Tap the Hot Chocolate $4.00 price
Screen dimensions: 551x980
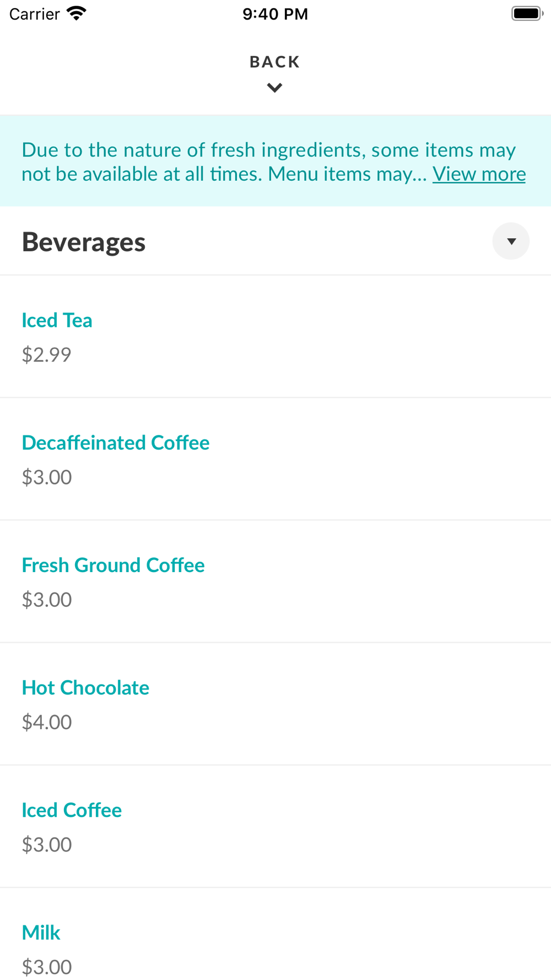(47, 722)
